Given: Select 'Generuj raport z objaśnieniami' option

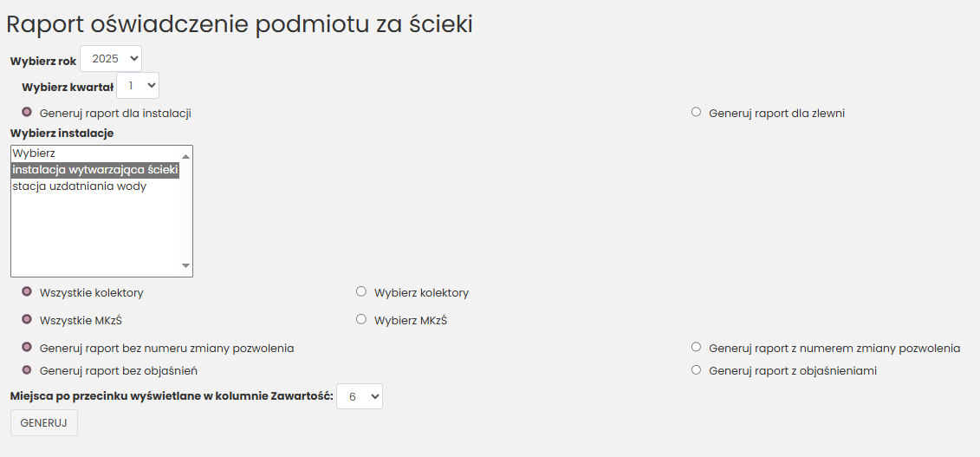Looking at the screenshot, I should click(x=696, y=370).
